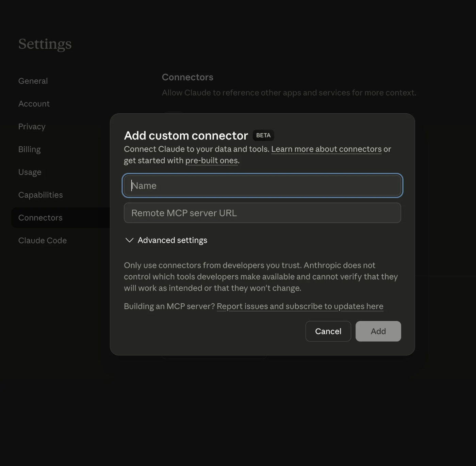
Task: Open Report issues and subscribe to updates link
Action: pos(300,306)
